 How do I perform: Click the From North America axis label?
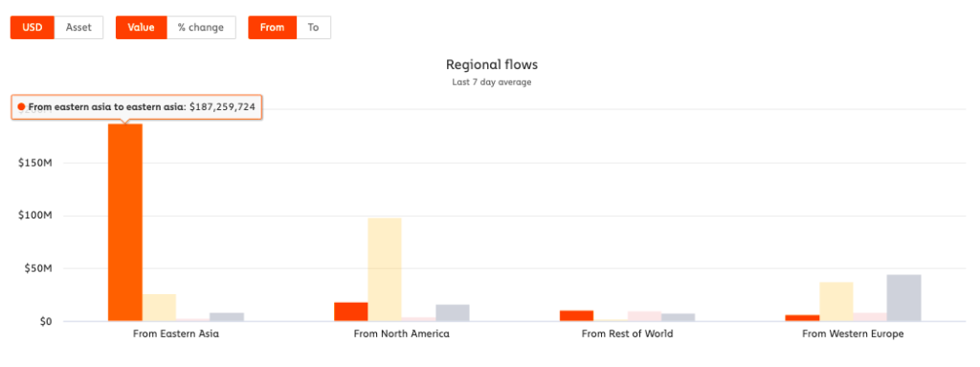point(401,333)
